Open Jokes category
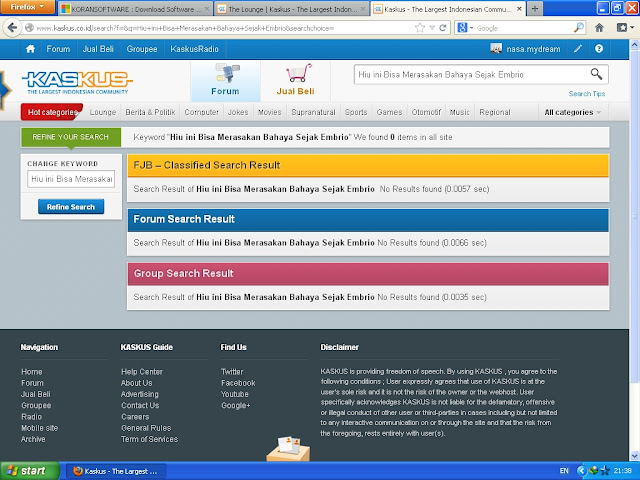The width and height of the screenshot is (640, 480). (238, 112)
